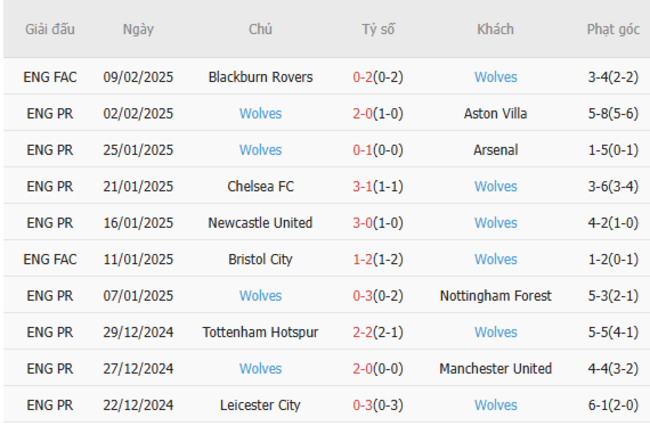Click the Wolves link in the Chelsea FC row

point(495,187)
